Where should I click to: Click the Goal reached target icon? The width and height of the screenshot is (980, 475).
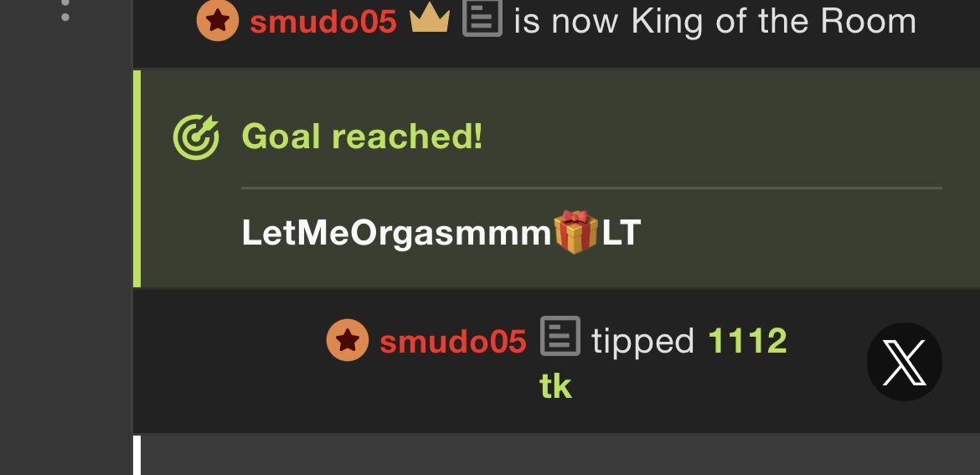click(196, 137)
